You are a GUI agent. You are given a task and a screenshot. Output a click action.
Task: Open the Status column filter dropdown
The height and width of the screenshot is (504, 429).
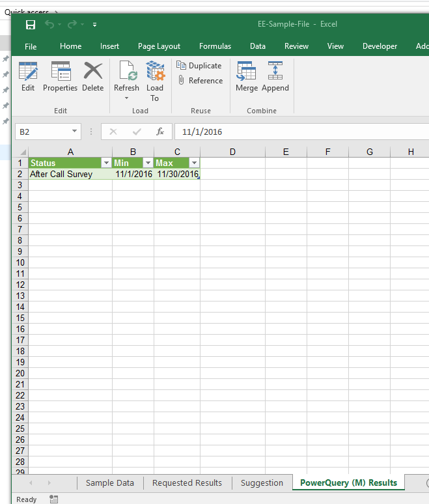click(x=106, y=163)
